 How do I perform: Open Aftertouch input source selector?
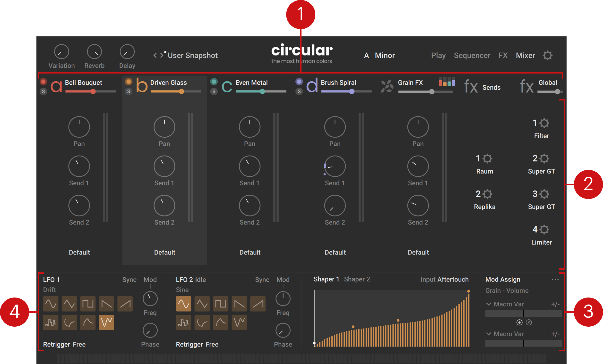tap(453, 279)
